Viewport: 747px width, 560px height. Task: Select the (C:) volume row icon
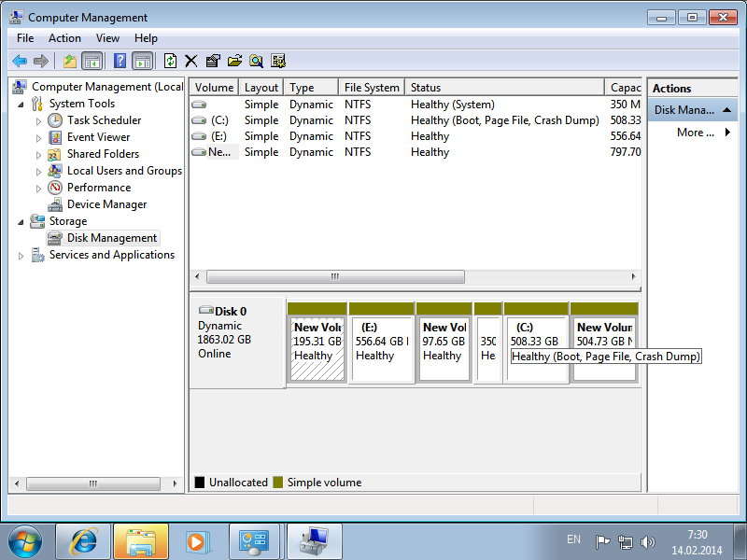pyautogui.click(x=199, y=120)
